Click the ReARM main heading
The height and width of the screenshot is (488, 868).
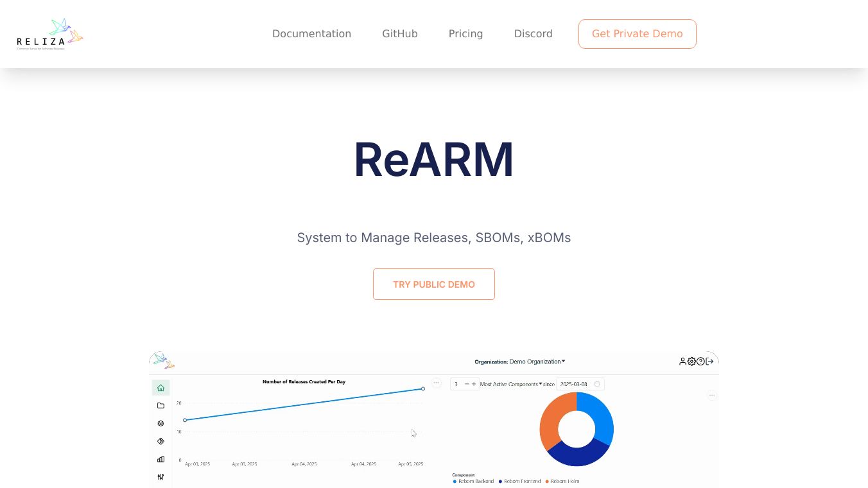point(434,160)
